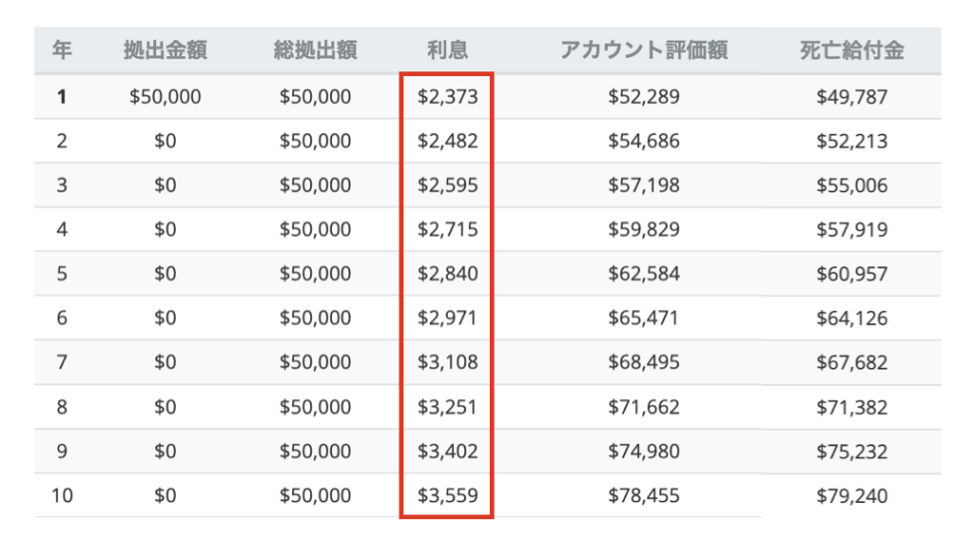974x560 pixels.
Task: Click the $2,595 interest value
Action: (447, 185)
